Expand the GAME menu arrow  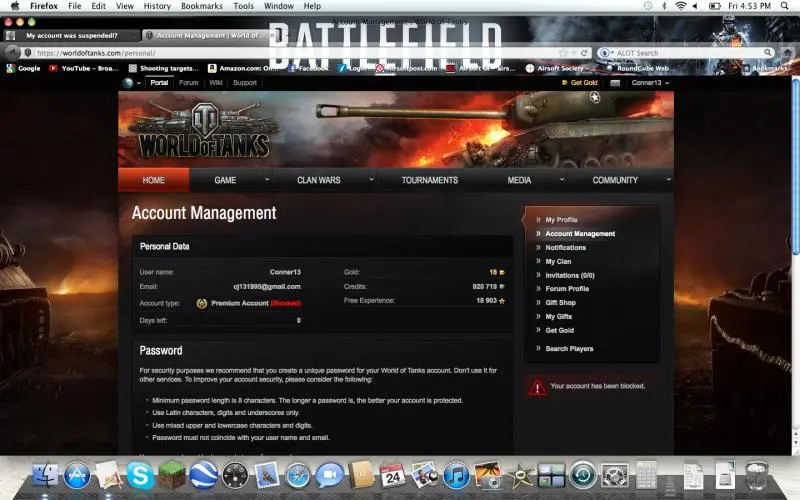pyautogui.click(x=267, y=180)
